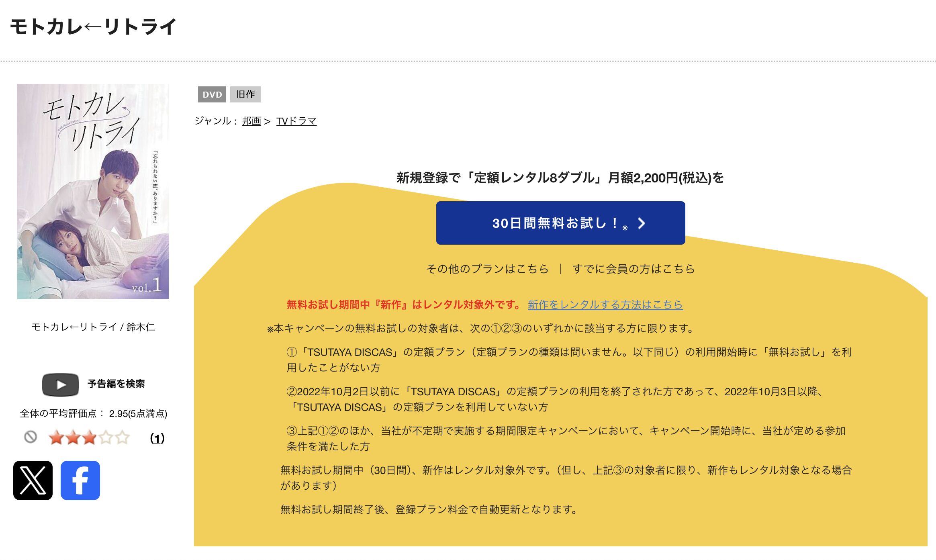936x560 pixels.
Task: Rate with the first star
Action: tap(56, 437)
